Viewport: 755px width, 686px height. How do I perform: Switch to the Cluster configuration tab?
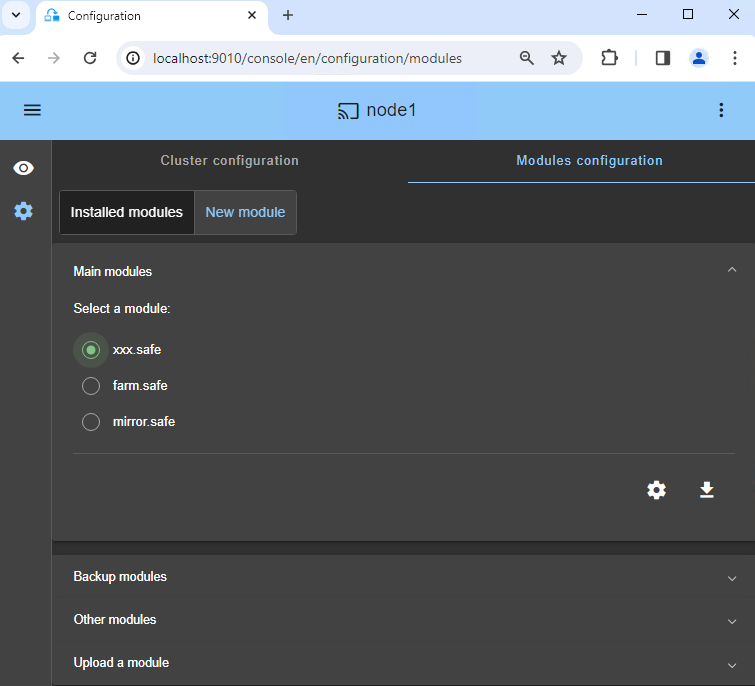click(229, 161)
